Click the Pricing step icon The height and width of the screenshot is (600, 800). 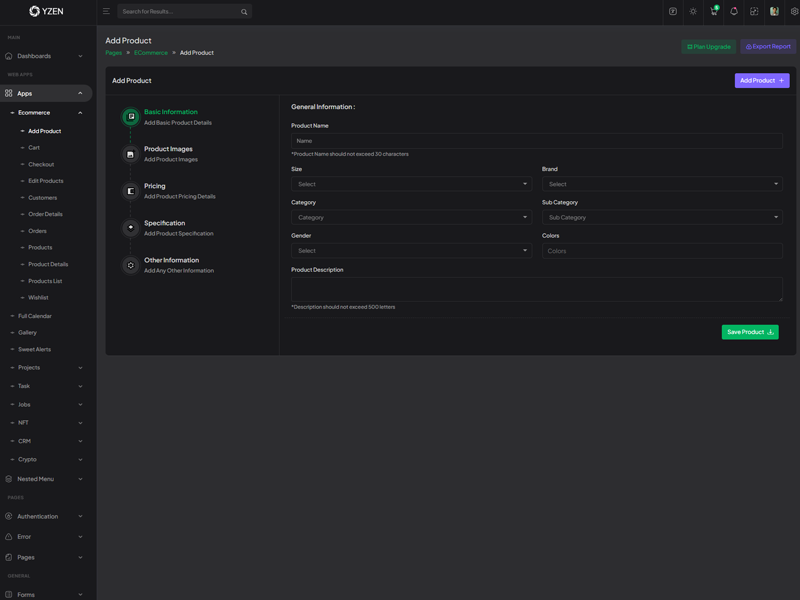(130, 191)
